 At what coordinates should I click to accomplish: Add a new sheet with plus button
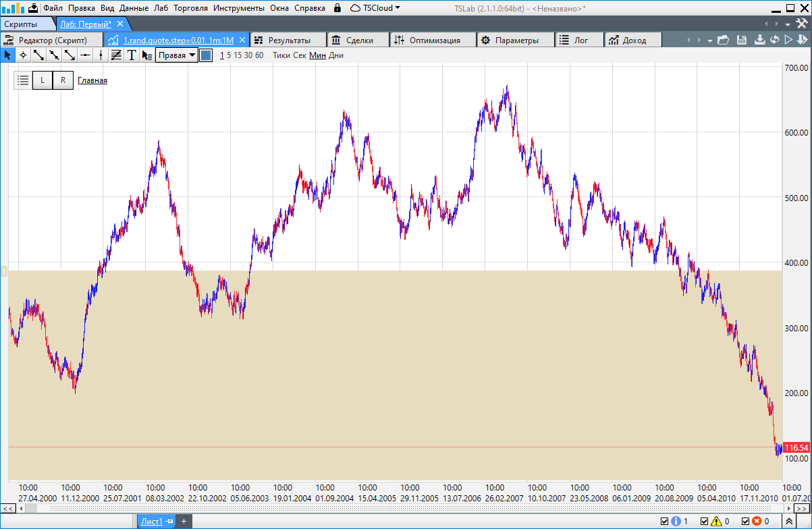(x=183, y=522)
